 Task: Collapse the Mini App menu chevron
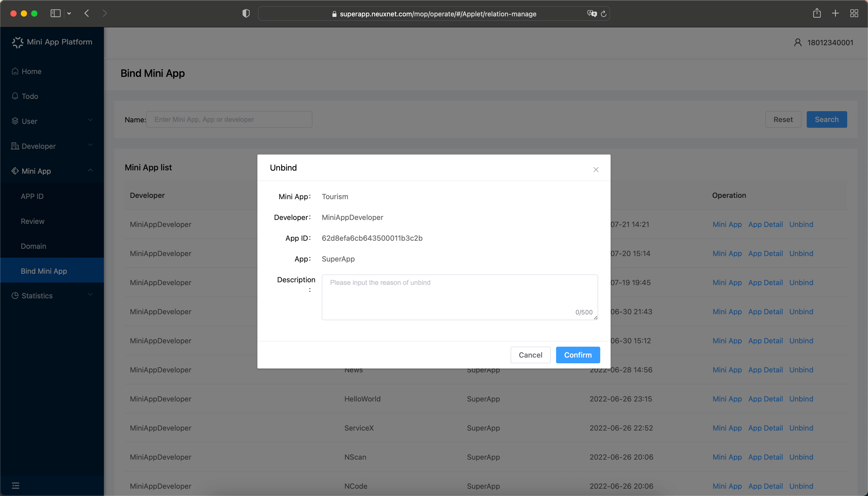coord(90,170)
